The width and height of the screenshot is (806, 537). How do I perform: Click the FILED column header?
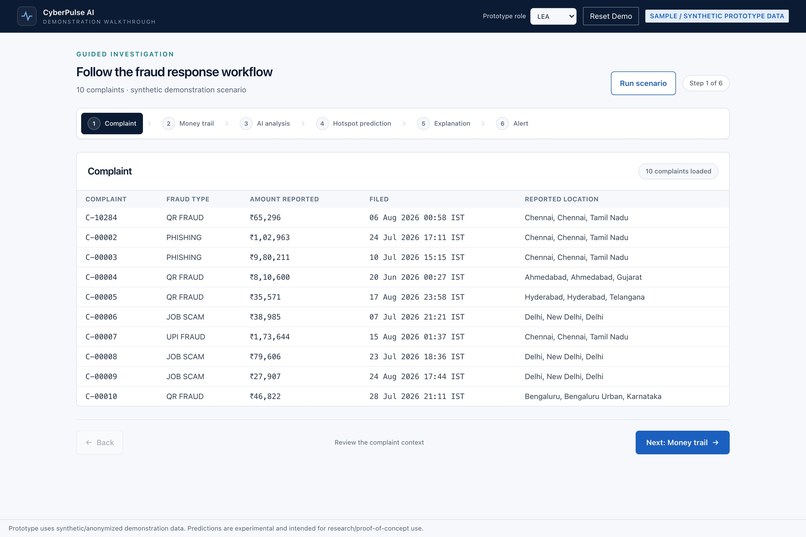point(379,199)
